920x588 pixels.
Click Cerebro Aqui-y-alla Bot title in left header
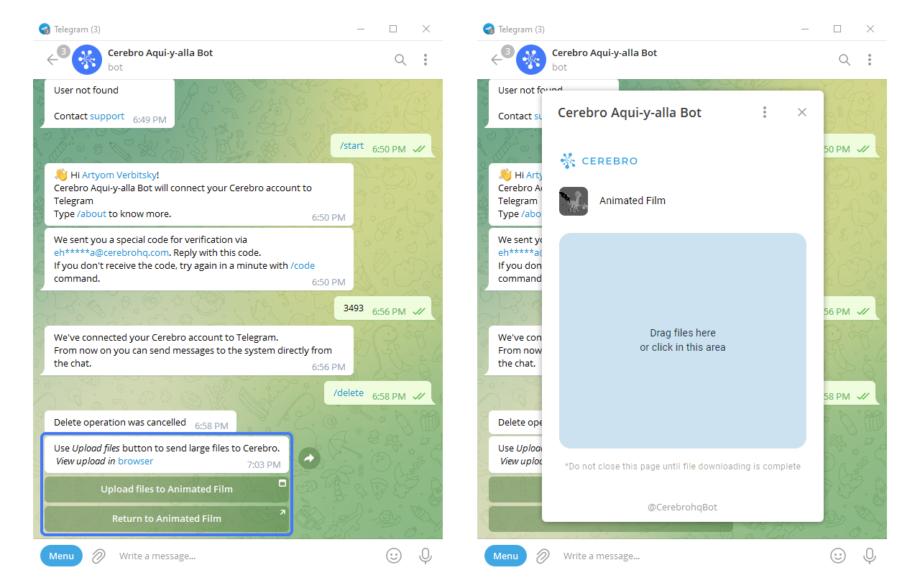(160, 52)
